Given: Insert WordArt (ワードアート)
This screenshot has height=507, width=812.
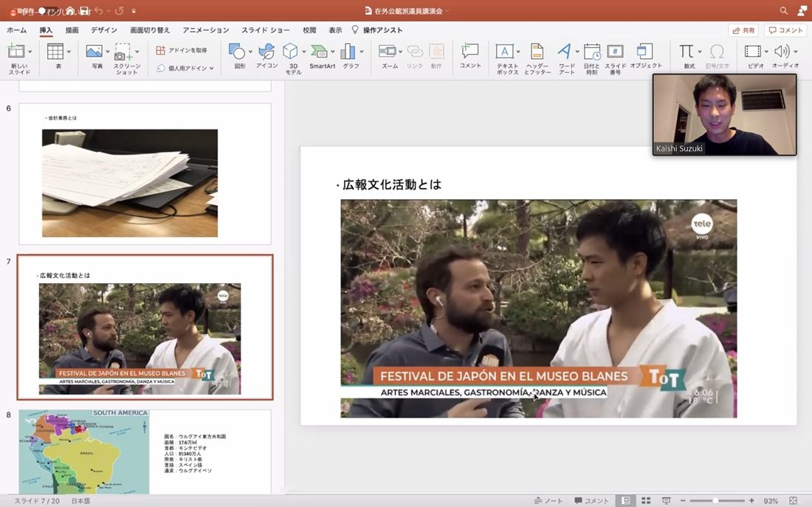Looking at the screenshot, I should click(565, 51).
